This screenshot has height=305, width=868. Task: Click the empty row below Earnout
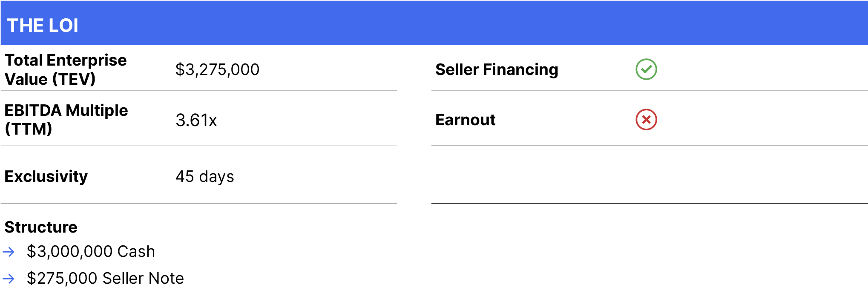(x=650, y=174)
